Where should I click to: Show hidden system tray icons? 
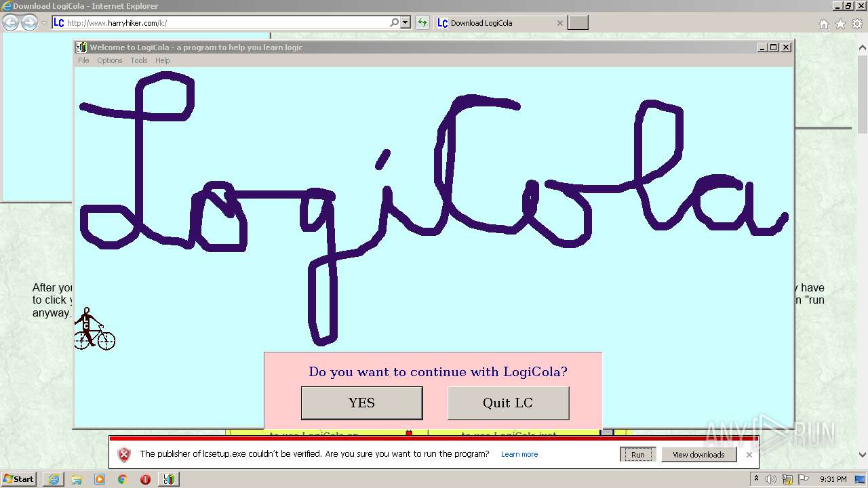(756, 479)
